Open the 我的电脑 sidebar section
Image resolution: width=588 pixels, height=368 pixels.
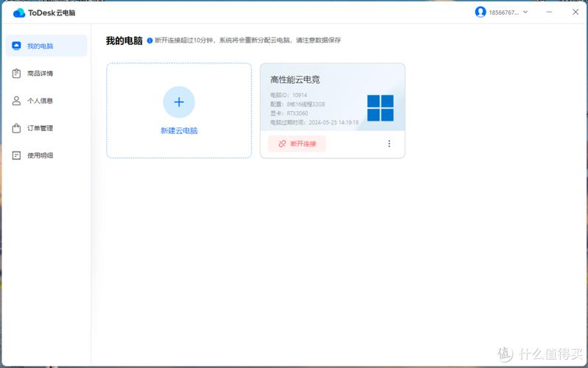pyautogui.click(x=46, y=46)
